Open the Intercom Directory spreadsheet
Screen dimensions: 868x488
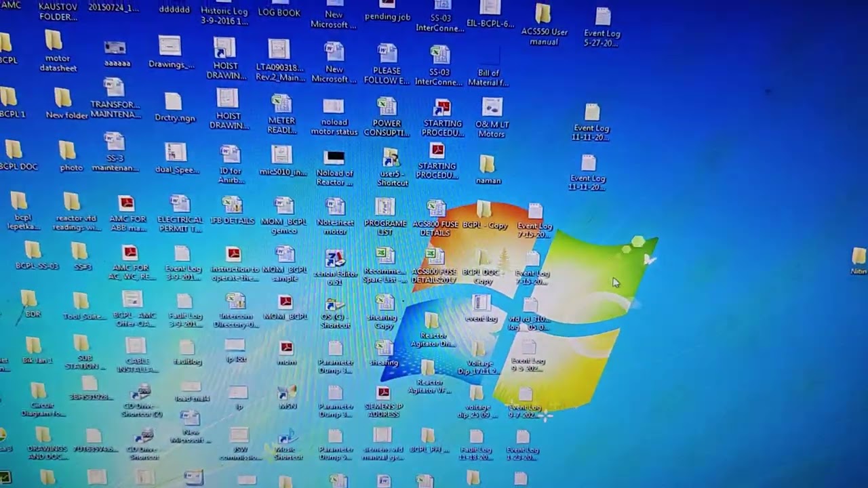coord(235,311)
